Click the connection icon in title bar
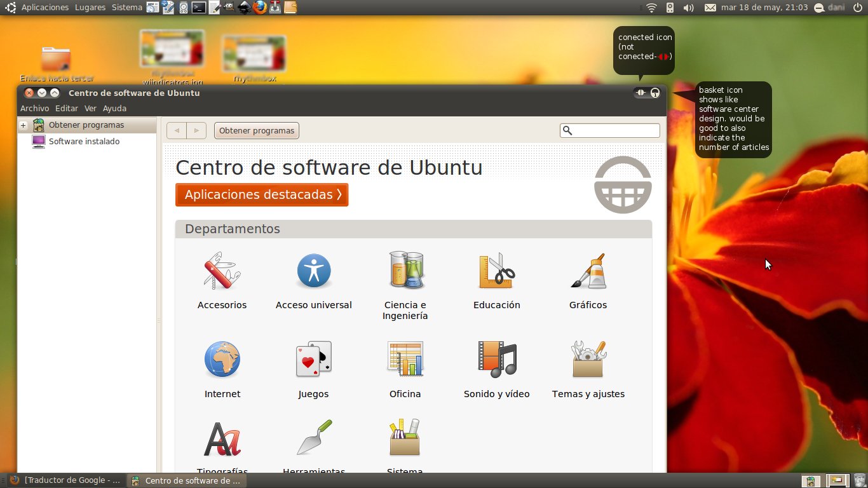This screenshot has height=488, width=868. pos(641,93)
